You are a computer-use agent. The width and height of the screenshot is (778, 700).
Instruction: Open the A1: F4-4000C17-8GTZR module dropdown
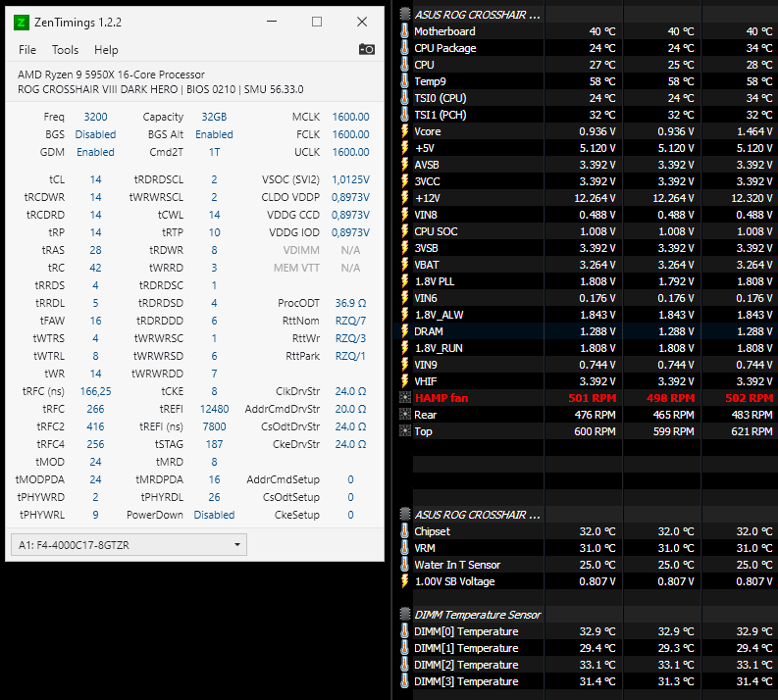pyautogui.click(x=129, y=545)
